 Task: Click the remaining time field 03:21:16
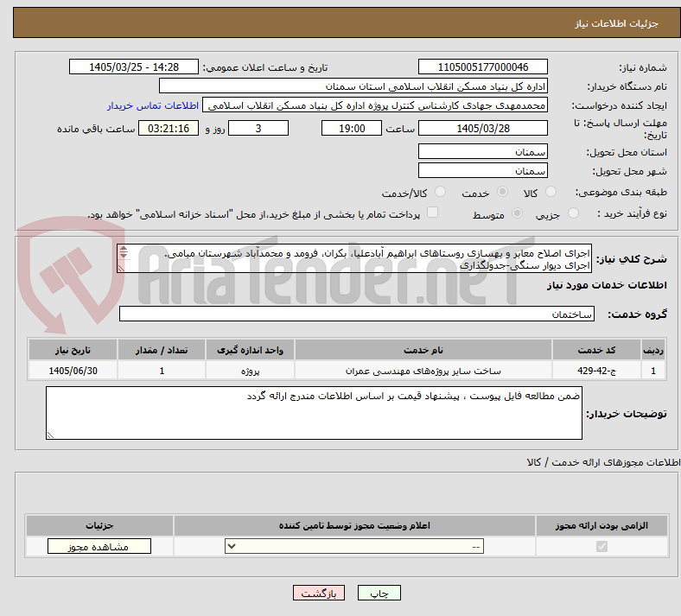click(x=169, y=128)
